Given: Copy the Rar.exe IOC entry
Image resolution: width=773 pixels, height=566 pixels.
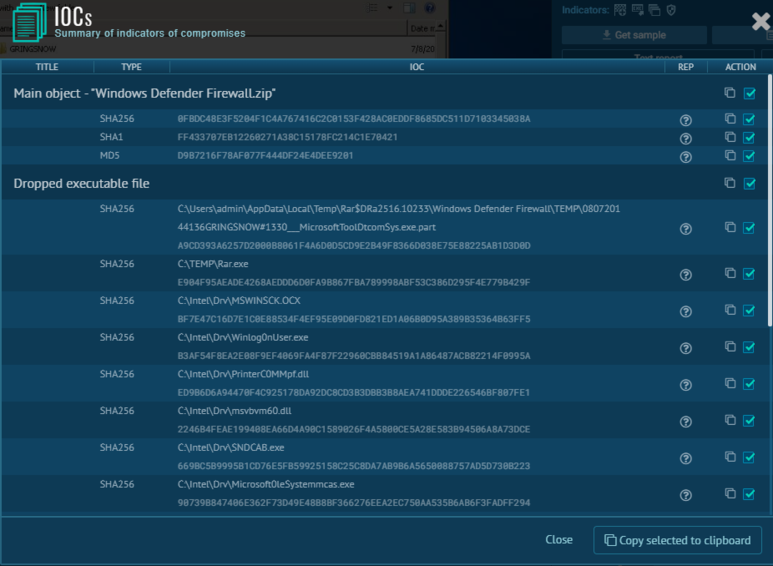Looking at the screenshot, I should (x=730, y=273).
